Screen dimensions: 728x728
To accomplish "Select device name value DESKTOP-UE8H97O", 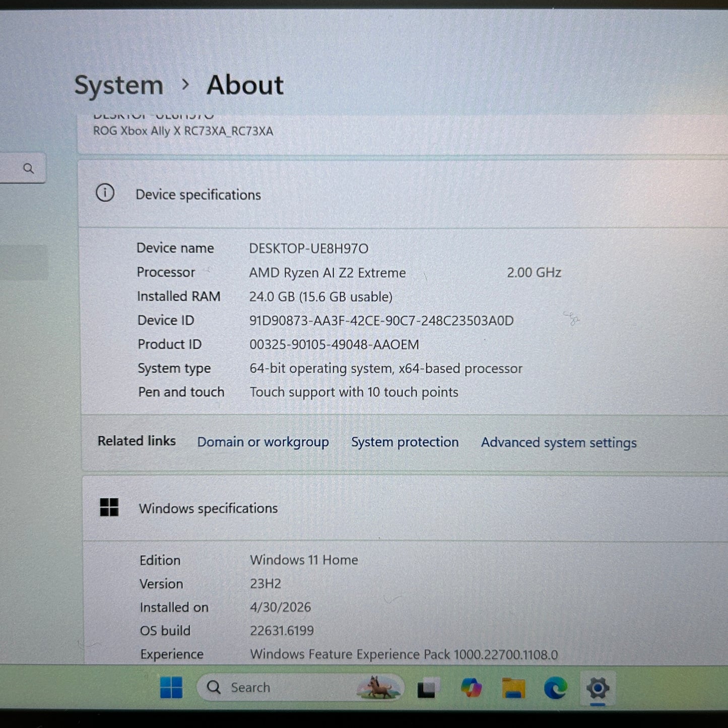I will [309, 248].
